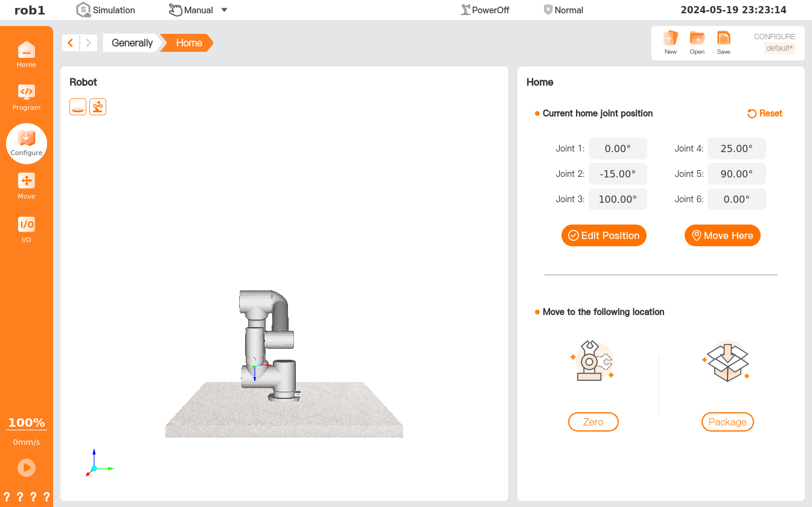Toggle the base plate view icon
The height and width of the screenshot is (507, 812).
[78, 107]
